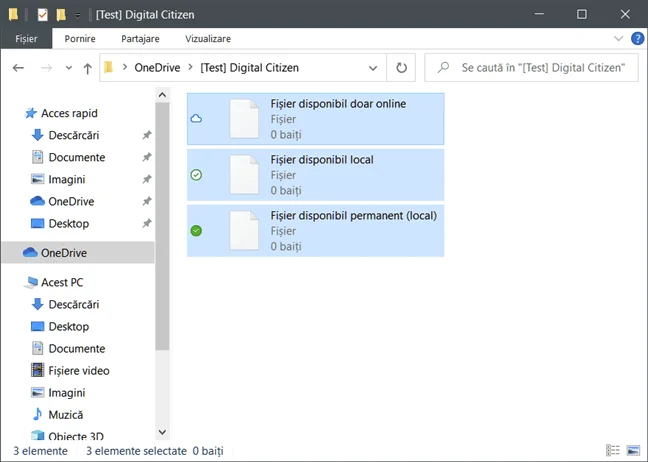
Task: Click the pin icon next to Imagini
Action: tap(147, 179)
